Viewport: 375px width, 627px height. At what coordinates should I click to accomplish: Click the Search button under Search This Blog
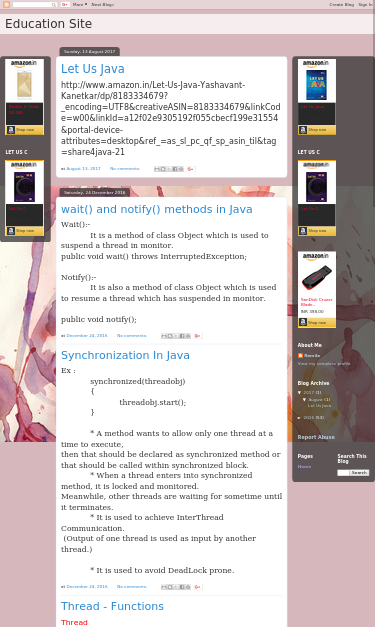click(359, 473)
